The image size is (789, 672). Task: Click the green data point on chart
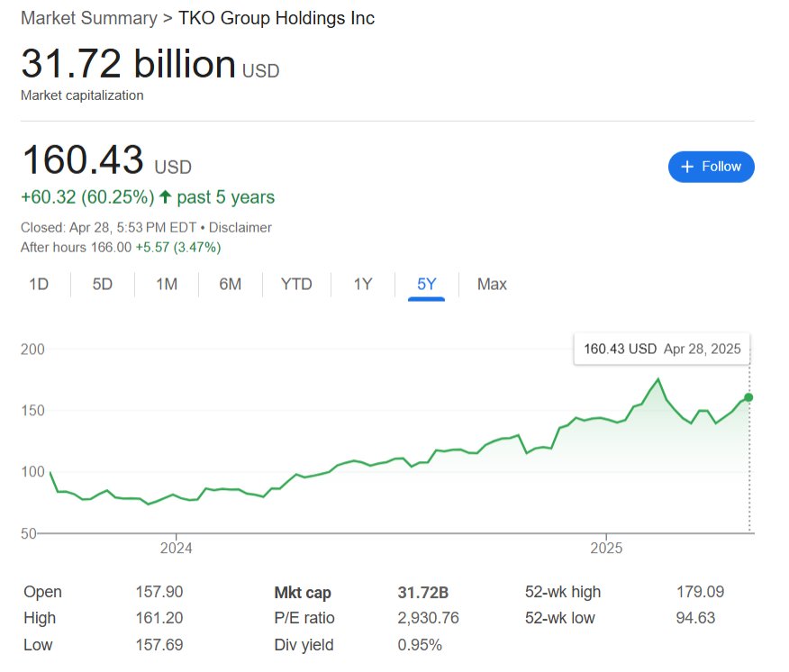(x=748, y=397)
